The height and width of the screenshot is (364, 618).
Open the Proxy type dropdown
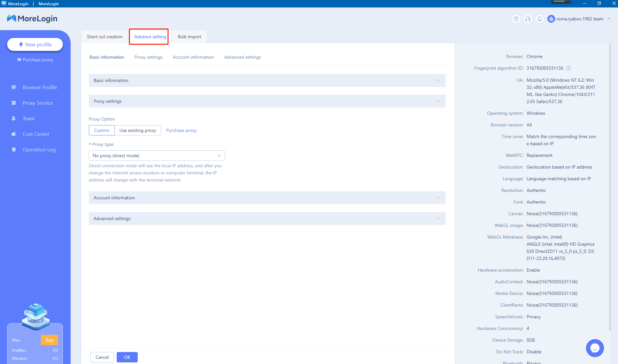click(x=157, y=156)
